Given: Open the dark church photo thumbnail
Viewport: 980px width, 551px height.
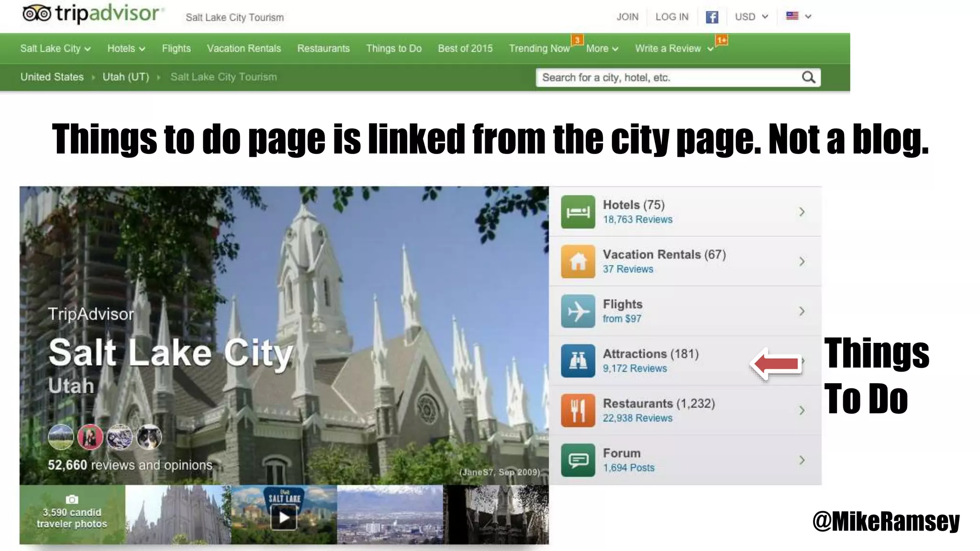Looking at the screenshot, I should click(x=496, y=515).
